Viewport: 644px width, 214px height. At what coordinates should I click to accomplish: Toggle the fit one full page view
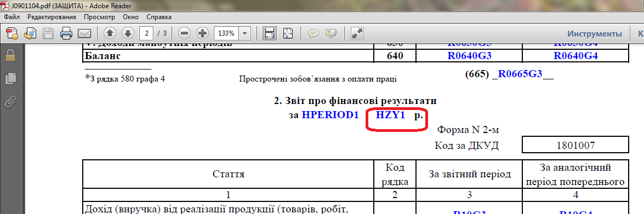tap(288, 33)
